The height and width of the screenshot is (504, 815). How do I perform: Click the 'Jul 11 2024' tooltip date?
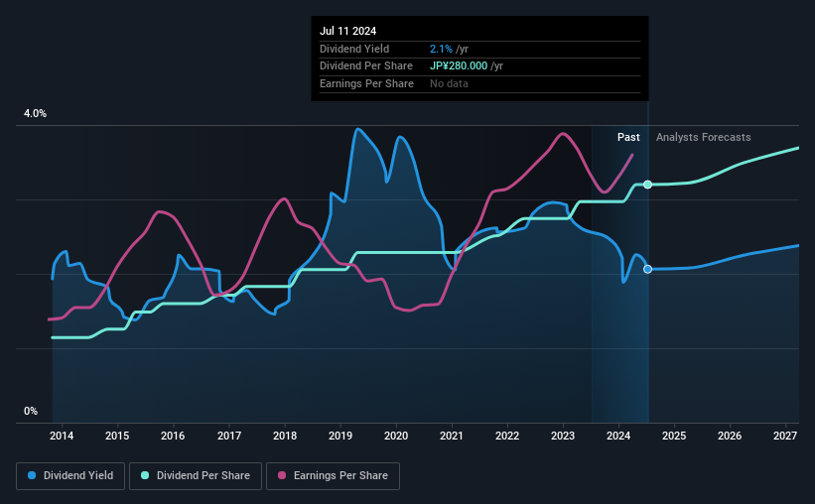click(x=347, y=31)
